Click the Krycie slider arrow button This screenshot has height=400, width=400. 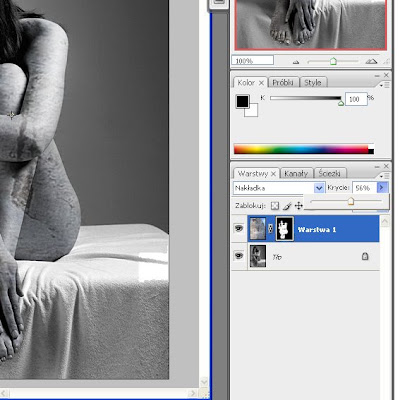click(x=382, y=188)
